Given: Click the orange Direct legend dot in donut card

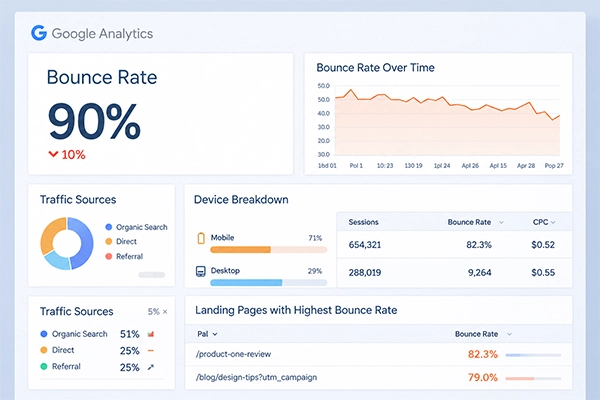Looking at the screenshot, I should 109,242.
